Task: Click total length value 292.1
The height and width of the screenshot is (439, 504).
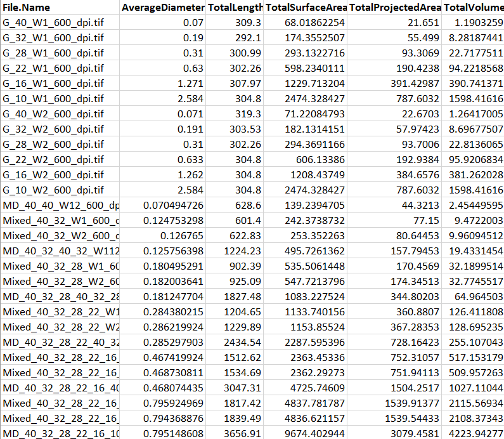Action: click(x=235, y=37)
